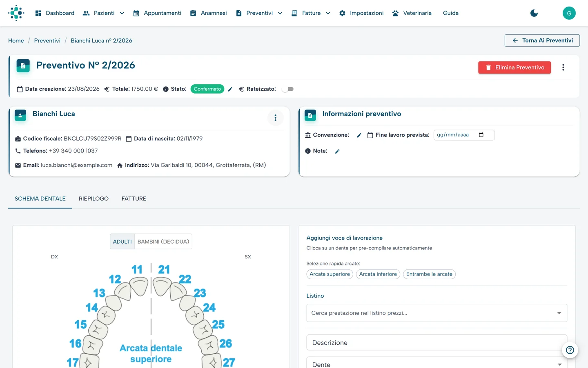Select Entrambe le arcate chip

pyautogui.click(x=429, y=274)
